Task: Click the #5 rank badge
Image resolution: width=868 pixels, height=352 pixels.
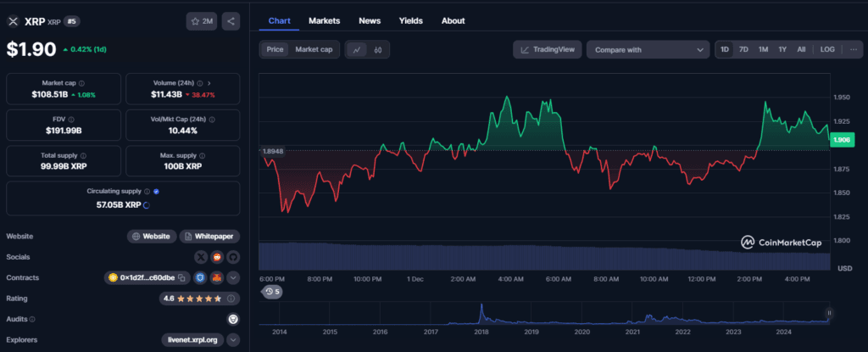Action: click(70, 21)
